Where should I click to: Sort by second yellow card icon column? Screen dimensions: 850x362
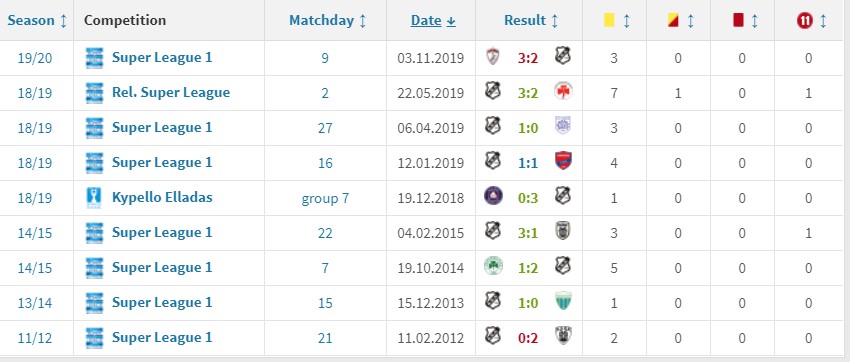680,21
